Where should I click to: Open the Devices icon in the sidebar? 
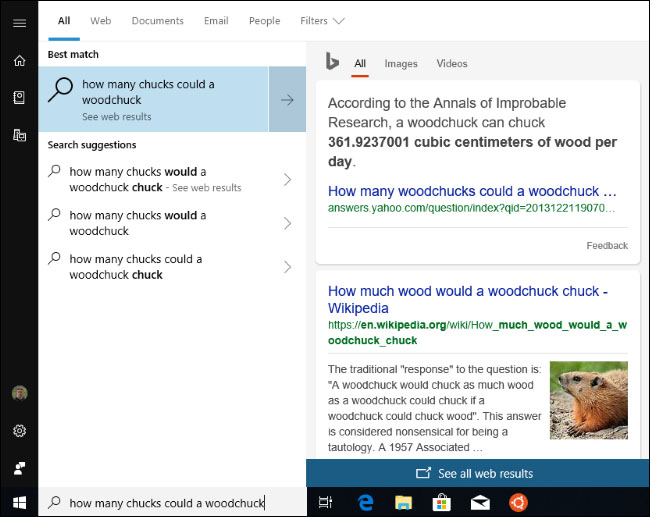[x=19, y=135]
